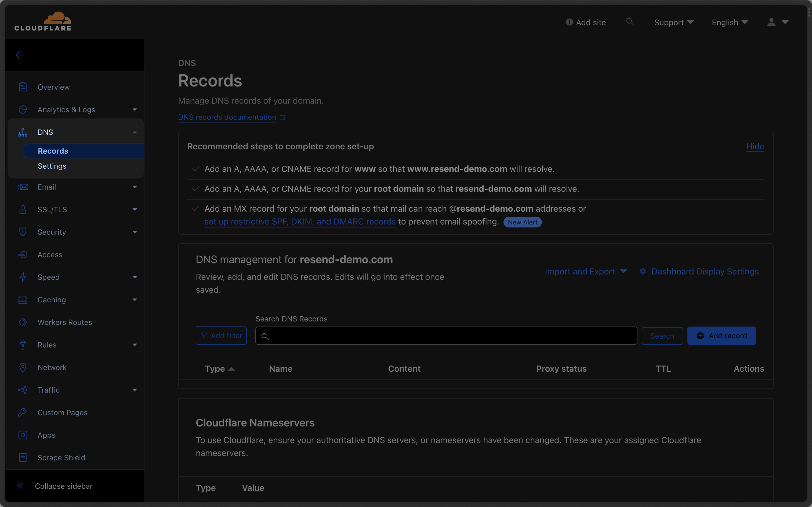Screen dimensions: 812x507
Task: Click the plus icon next to Add site
Action: pos(569,22)
